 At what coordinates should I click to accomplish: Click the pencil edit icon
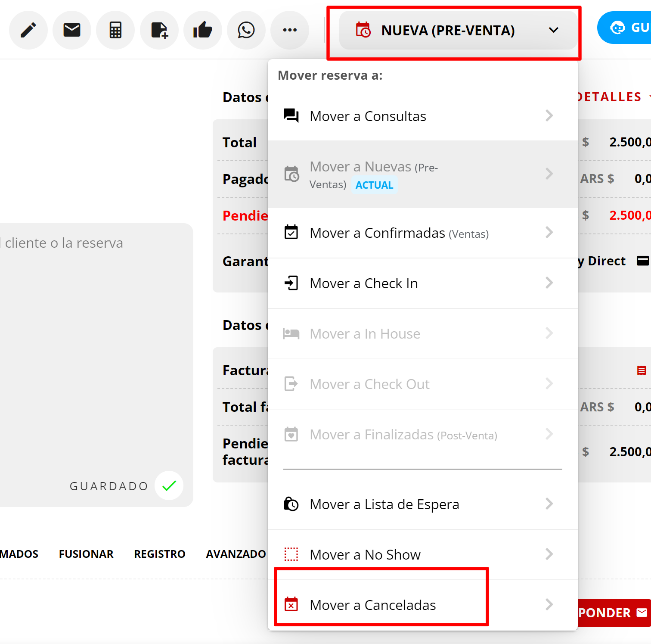pyautogui.click(x=28, y=30)
